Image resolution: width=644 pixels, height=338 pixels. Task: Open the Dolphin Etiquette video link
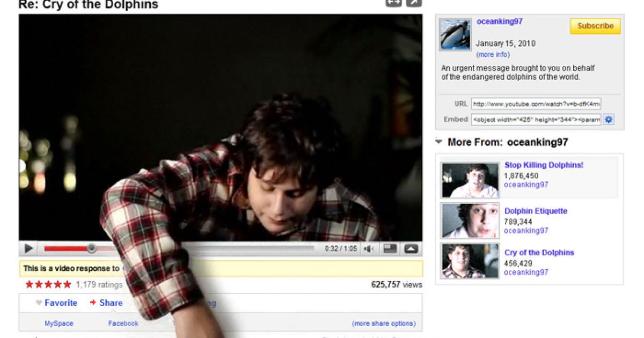[536, 211]
